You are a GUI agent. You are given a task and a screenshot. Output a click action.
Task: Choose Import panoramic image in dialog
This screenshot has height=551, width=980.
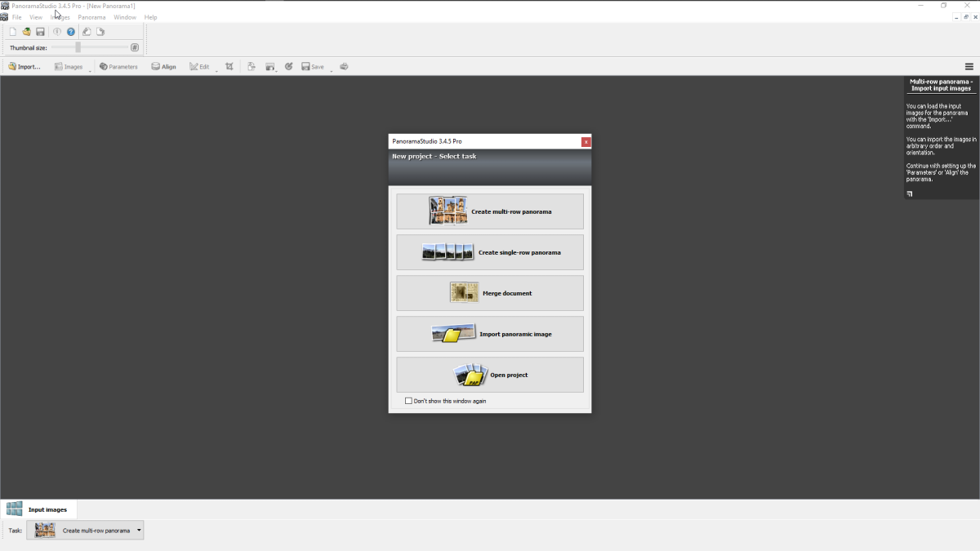click(x=490, y=334)
